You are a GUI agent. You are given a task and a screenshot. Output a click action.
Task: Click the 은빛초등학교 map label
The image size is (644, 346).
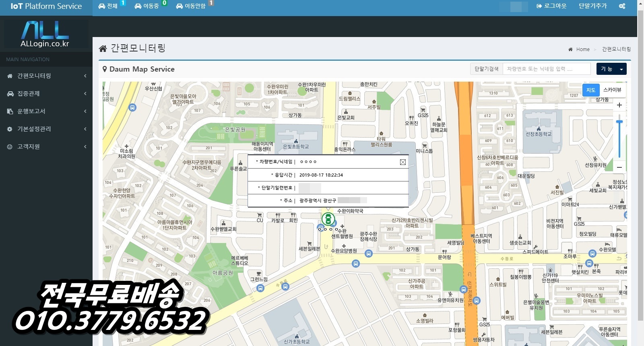click(296, 146)
